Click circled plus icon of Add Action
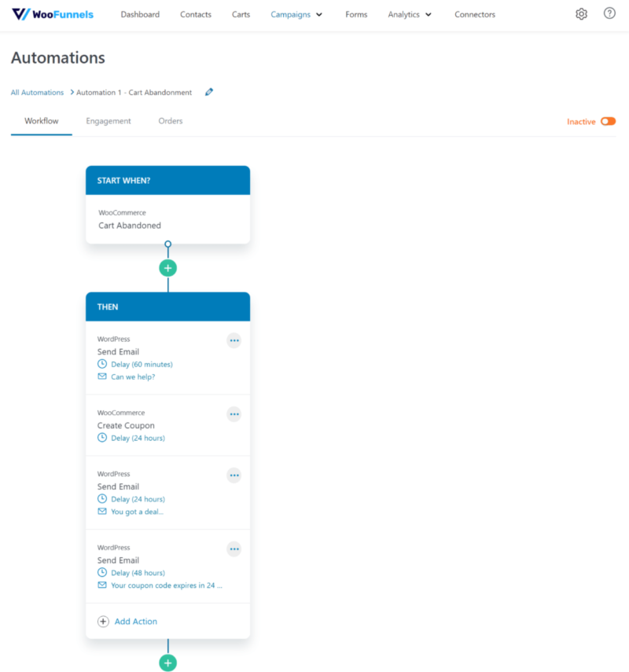Image resolution: width=629 pixels, height=672 pixels. tap(103, 622)
